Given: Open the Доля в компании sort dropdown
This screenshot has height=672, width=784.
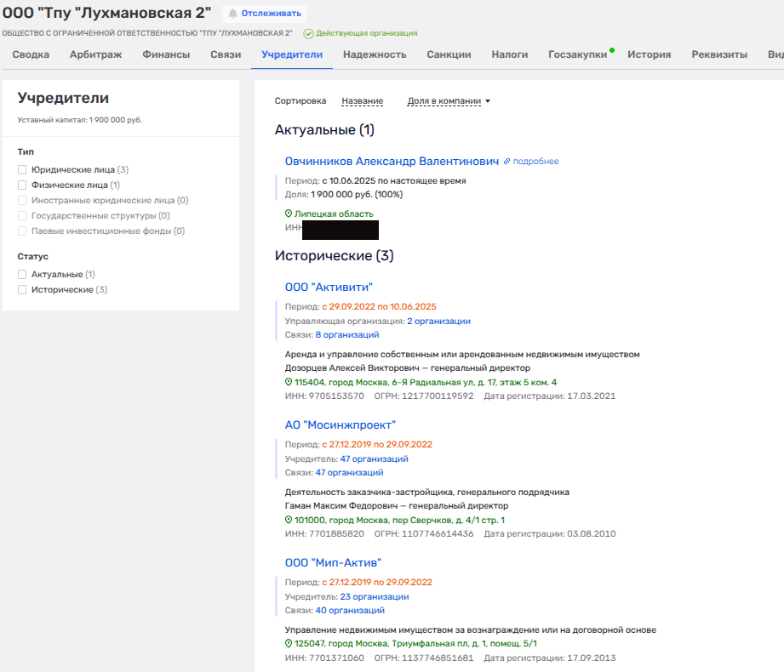Looking at the screenshot, I should [449, 101].
